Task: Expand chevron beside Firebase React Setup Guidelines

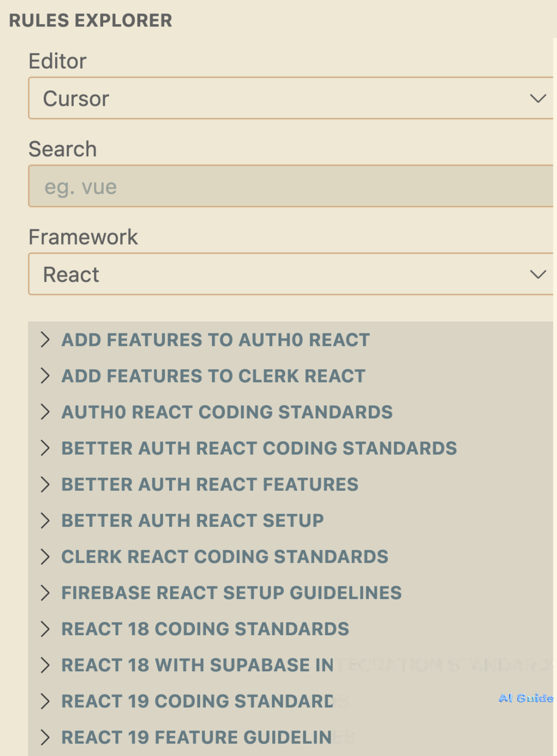Action: (45, 592)
